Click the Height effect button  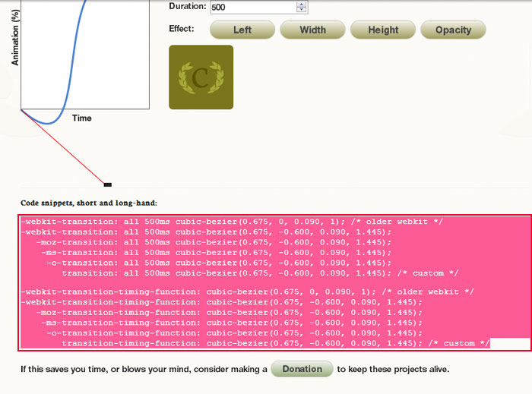coord(383,30)
